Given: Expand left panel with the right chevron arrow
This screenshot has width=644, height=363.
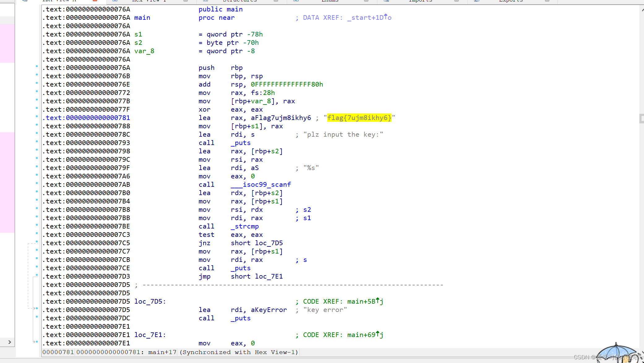Looking at the screenshot, I should tap(10, 342).
